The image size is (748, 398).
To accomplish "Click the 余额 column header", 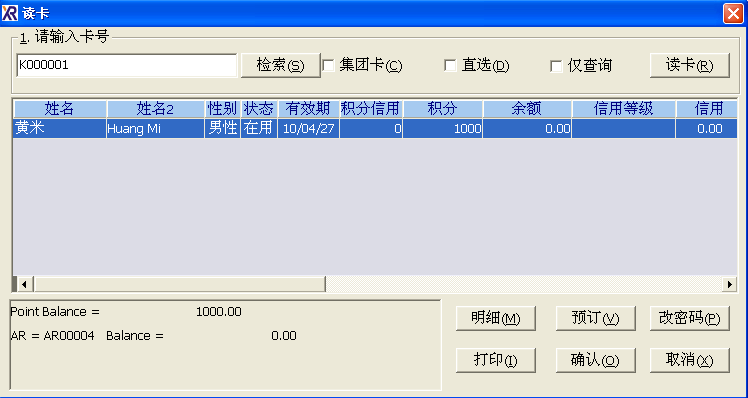I will 527,109.
